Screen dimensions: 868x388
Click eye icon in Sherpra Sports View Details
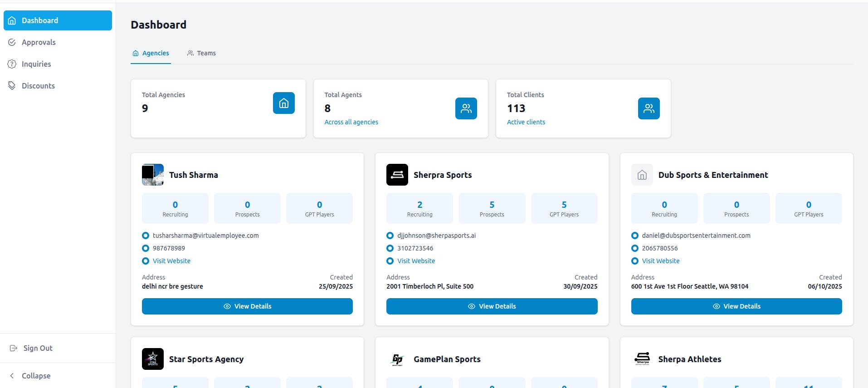(x=472, y=306)
